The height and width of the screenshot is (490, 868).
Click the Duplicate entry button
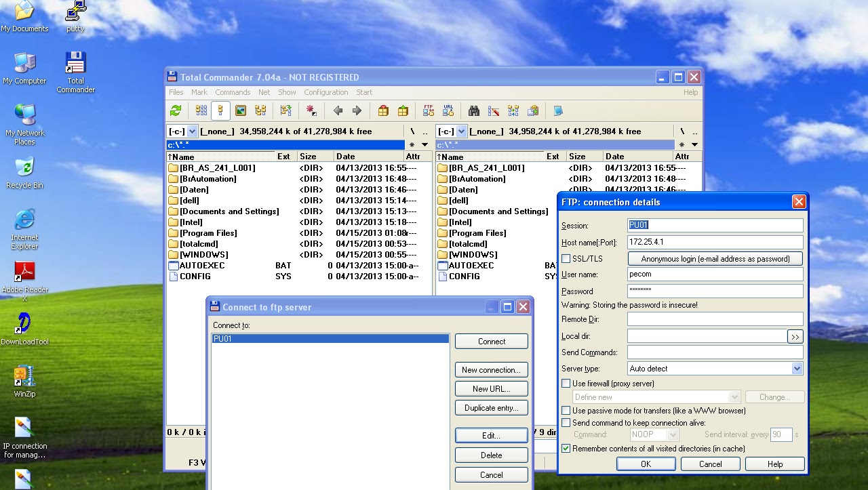pyautogui.click(x=491, y=407)
